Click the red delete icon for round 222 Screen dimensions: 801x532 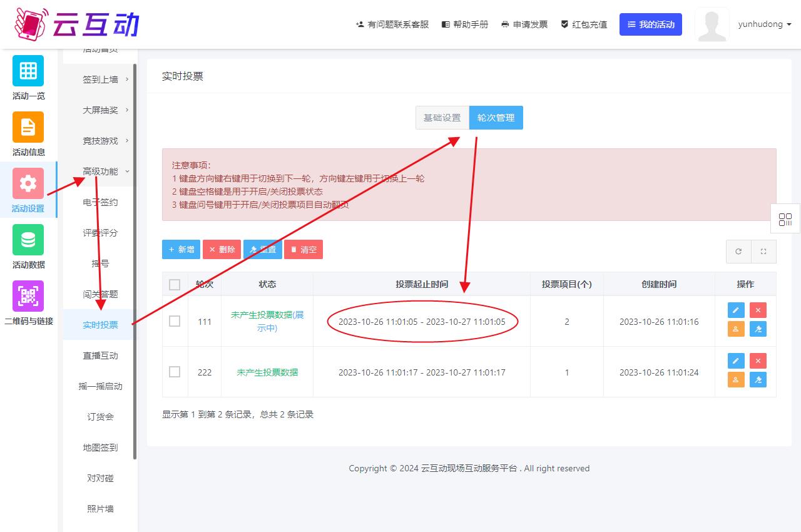tap(758, 361)
